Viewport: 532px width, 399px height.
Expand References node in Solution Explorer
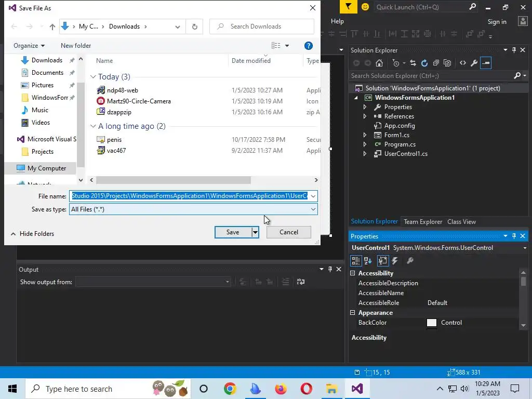365,116
